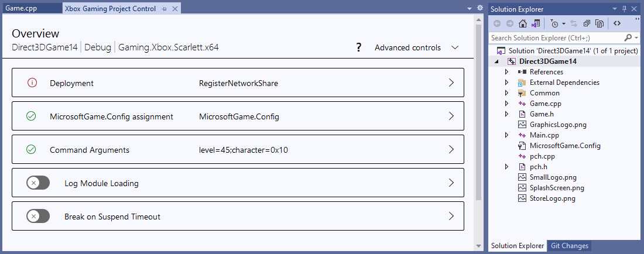This screenshot has height=254, width=644.
Task: Open Break on Suspend Timeout row chevron
Action: point(451,216)
